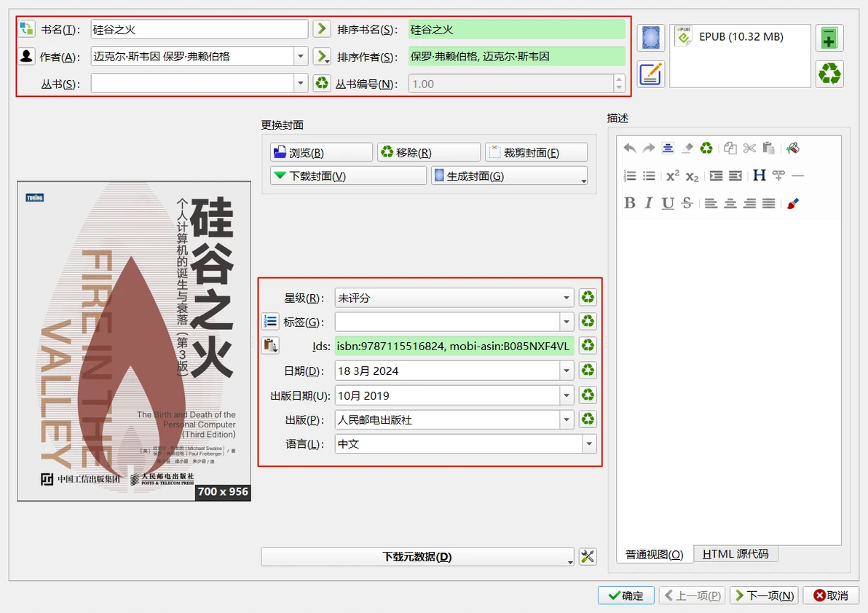Toggle italic formatting
Viewport: 868px width, 613px height.
pos(649,204)
